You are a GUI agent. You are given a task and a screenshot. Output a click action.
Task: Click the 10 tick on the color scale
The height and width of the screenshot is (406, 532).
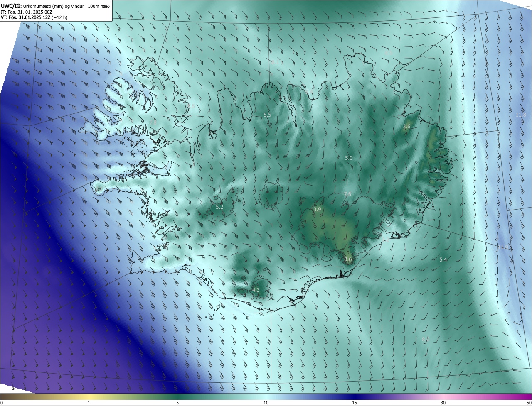(x=266, y=403)
